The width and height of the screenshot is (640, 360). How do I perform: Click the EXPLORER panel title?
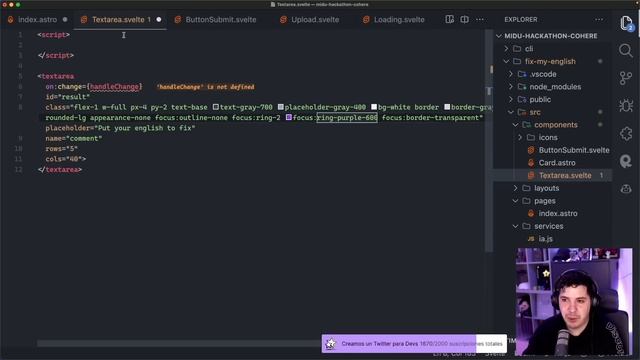(x=520, y=20)
